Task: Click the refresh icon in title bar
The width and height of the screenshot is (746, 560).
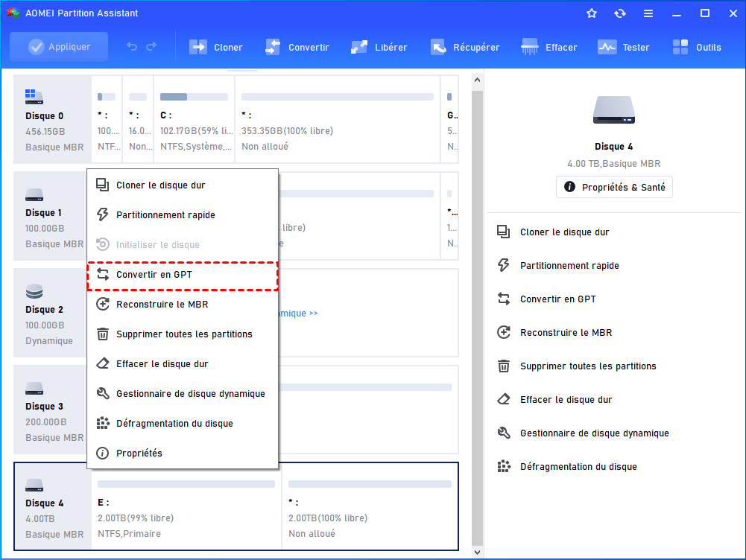Action: [620, 13]
